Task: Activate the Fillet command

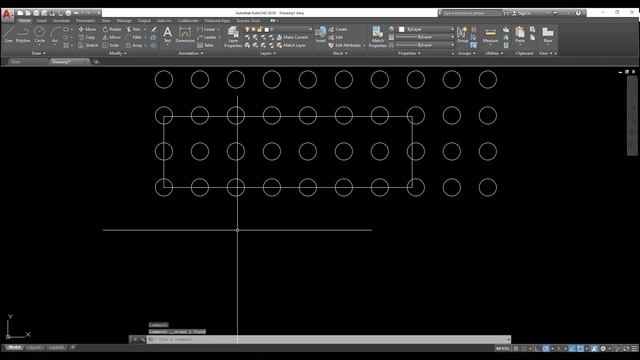Action: [133, 37]
